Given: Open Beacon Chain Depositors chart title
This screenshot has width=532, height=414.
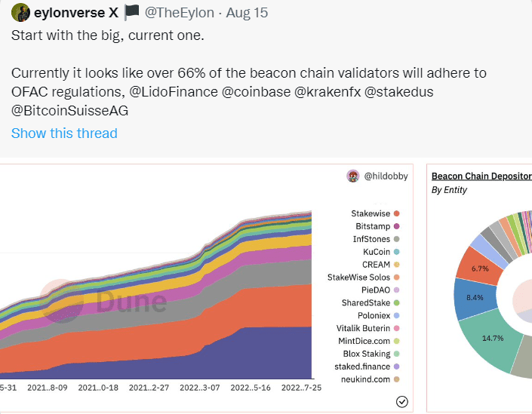Looking at the screenshot, I should click(481, 176).
